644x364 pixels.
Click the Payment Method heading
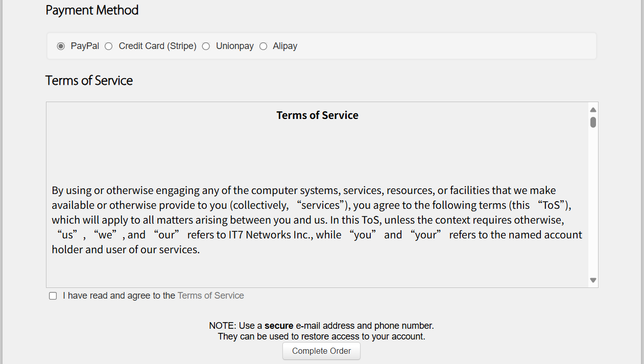(x=92, y=10)
